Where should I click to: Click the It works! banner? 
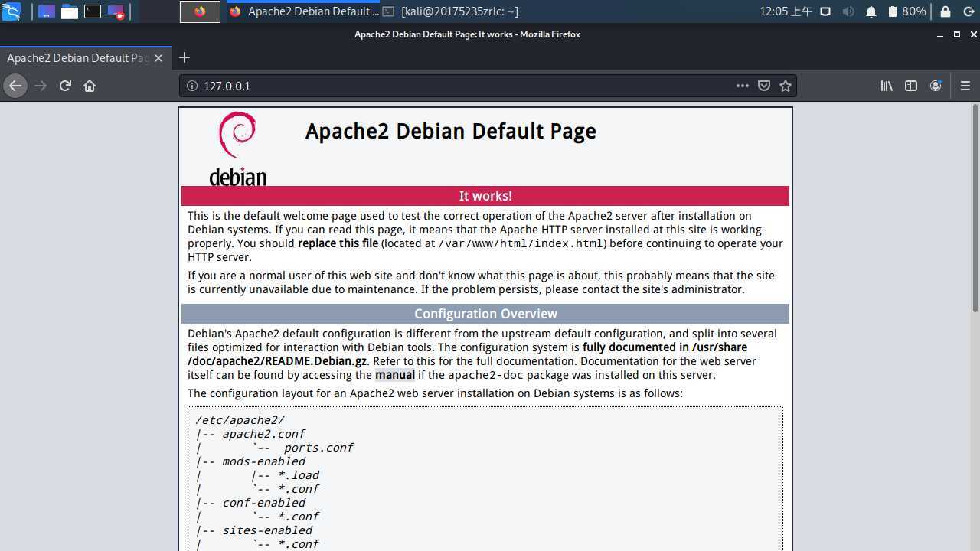click(x=485, y=196)
